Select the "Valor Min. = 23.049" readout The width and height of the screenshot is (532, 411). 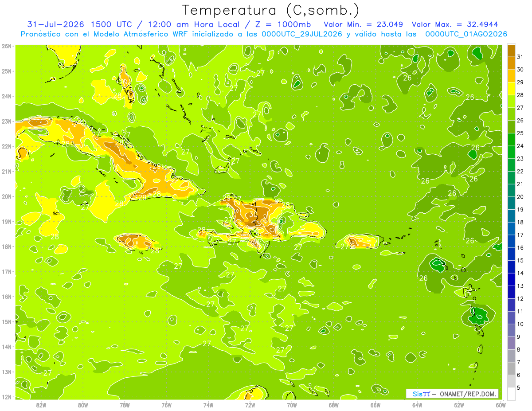coord(364,24)
